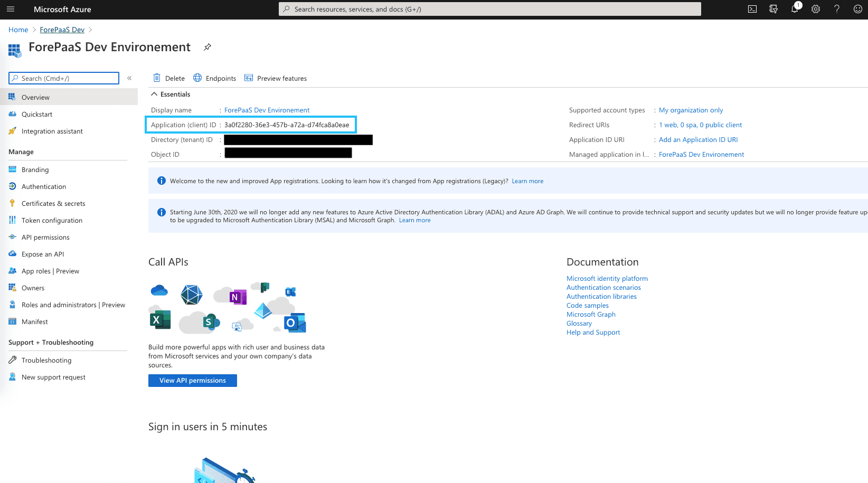
Task: Click Learn more about ADAL upgrade
Action: pyautogui.click(x=414, y=220)
